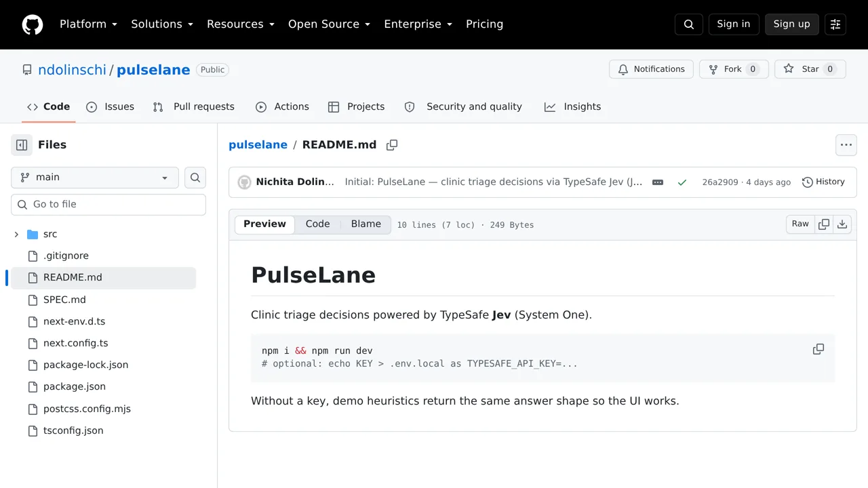Screen dimensions: 868x488
Task: Open the Pricing page
Action: coord(484,24)
